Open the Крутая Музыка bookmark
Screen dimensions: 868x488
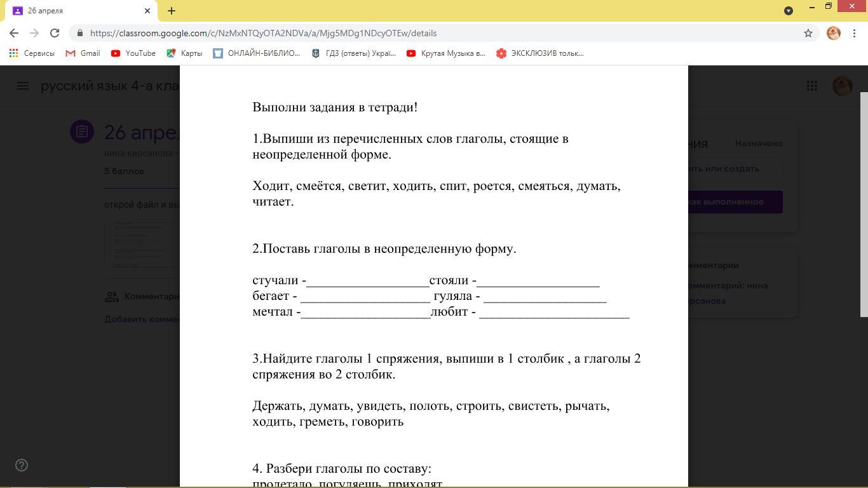[x=446, y=53]
